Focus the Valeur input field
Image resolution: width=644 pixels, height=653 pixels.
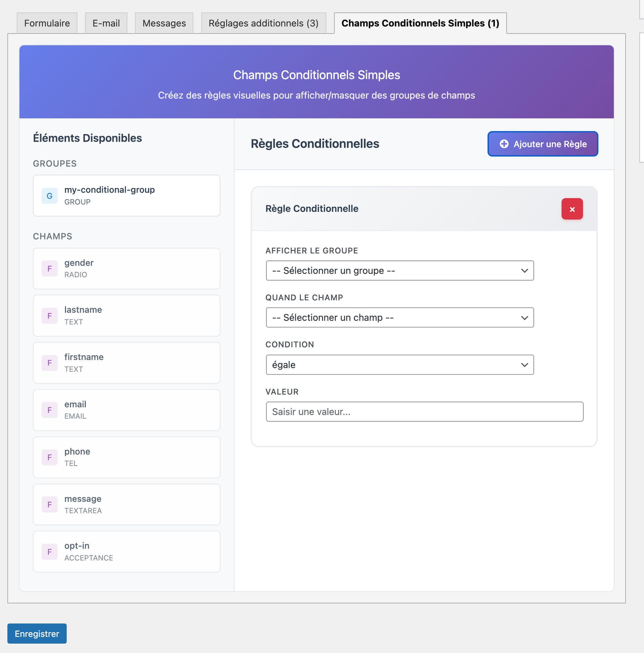424,412
